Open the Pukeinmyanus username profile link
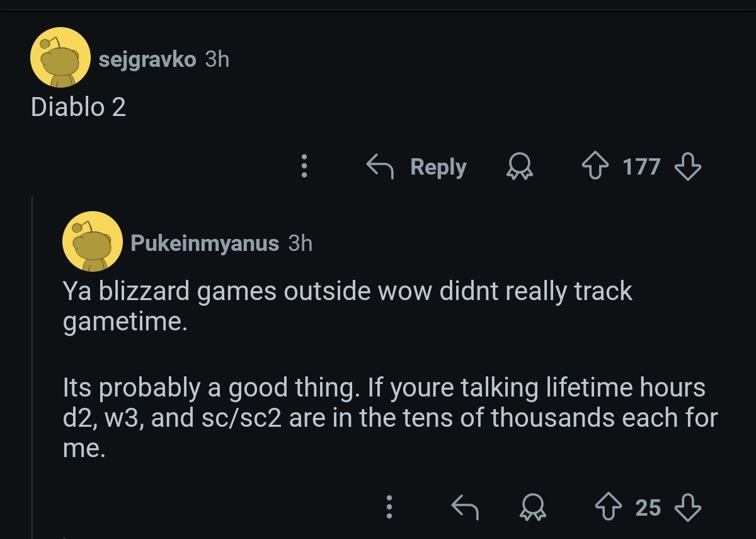 [205, 243]
